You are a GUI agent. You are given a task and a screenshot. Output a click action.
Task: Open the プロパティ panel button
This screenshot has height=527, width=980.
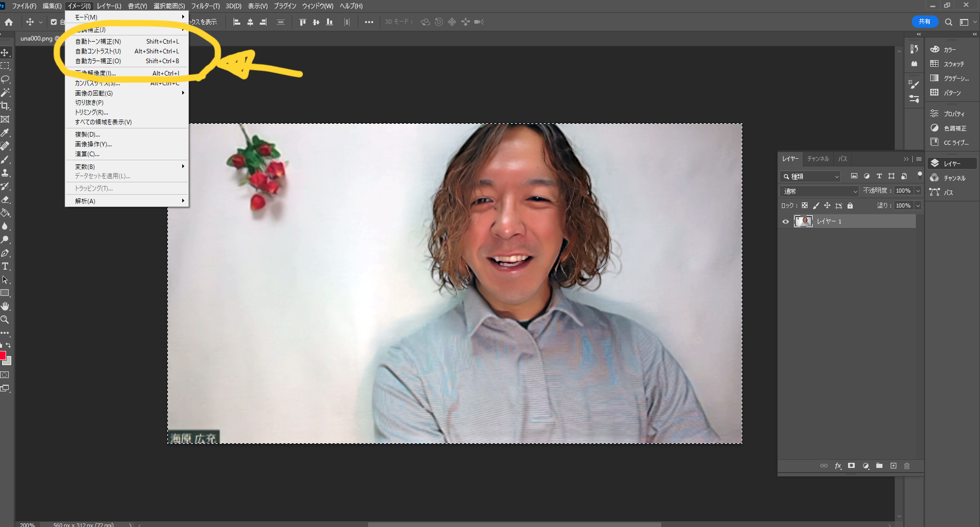point(952,114)
